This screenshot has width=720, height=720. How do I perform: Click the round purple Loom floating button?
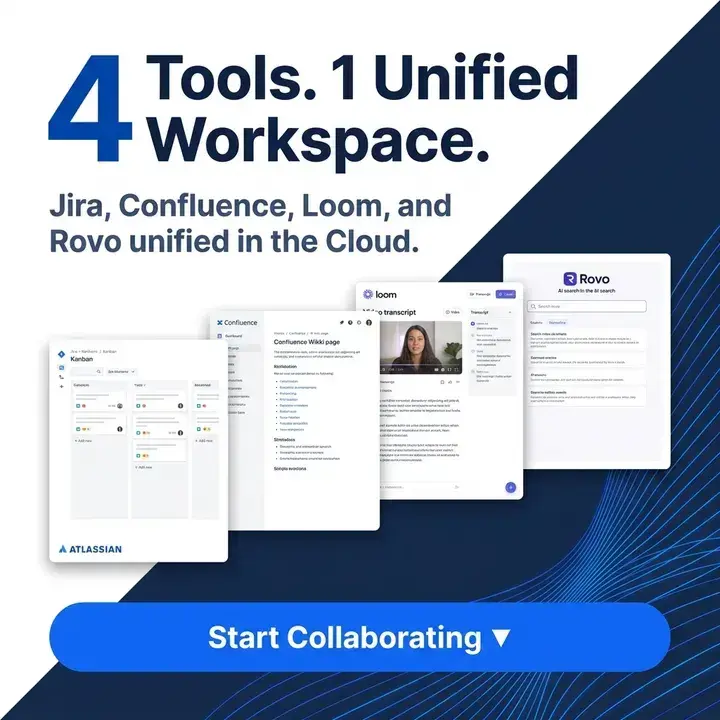point(510,487)
